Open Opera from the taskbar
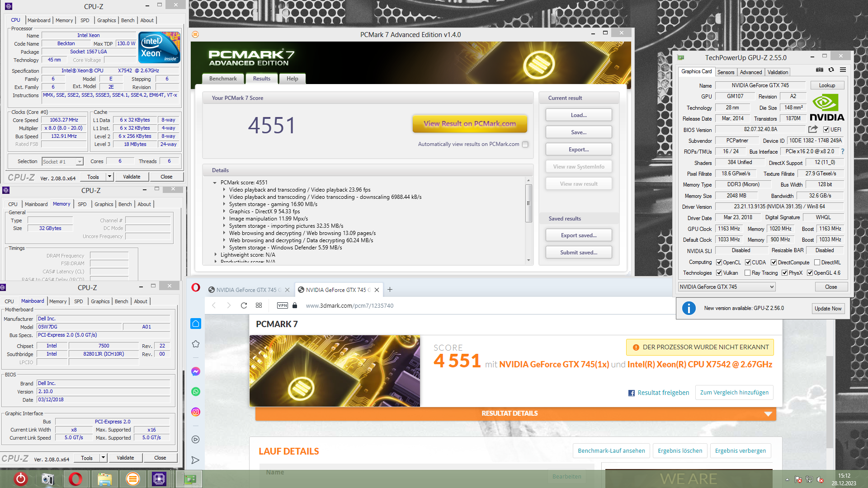 tap(75, 479)
